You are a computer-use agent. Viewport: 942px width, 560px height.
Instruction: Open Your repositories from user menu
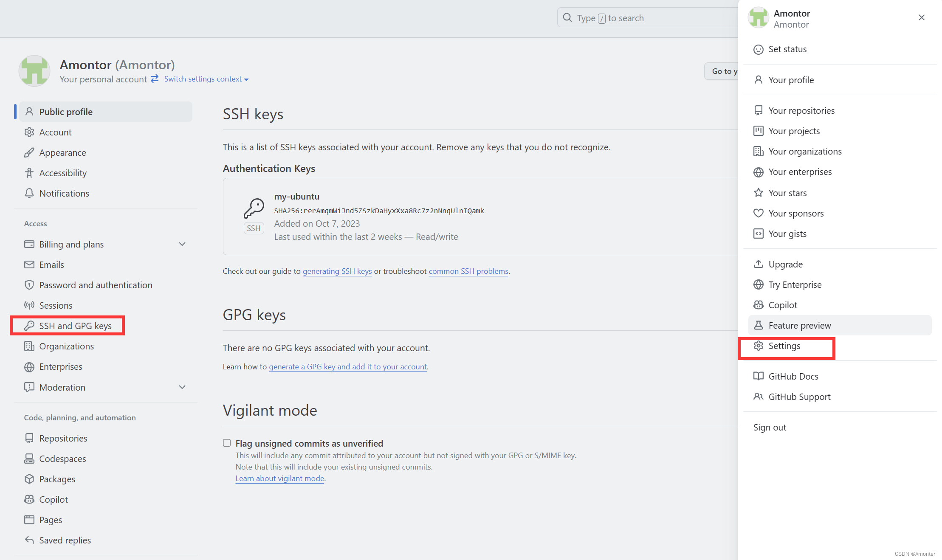pos(840,110)
